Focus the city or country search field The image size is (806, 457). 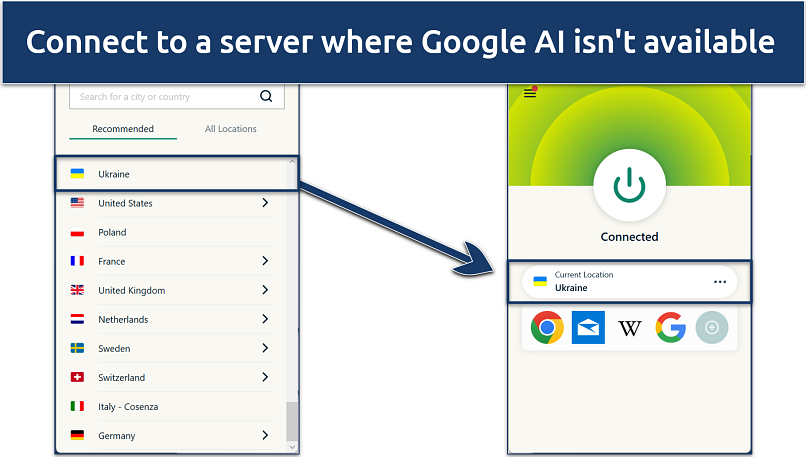click(x=176, y=96)
